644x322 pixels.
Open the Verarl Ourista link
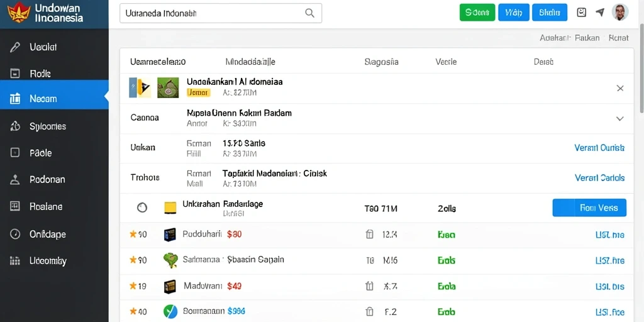pyautogui.click(x=599, y=148)
